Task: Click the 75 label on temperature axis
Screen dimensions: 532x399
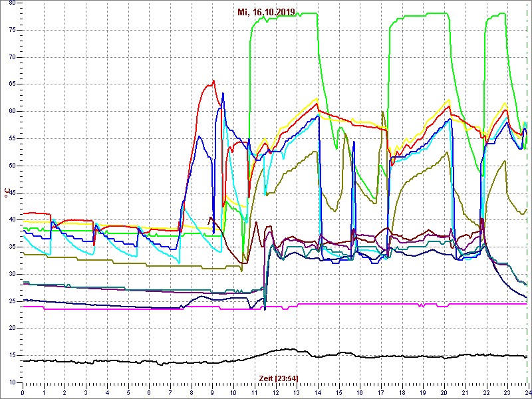Action: (11, 30)
